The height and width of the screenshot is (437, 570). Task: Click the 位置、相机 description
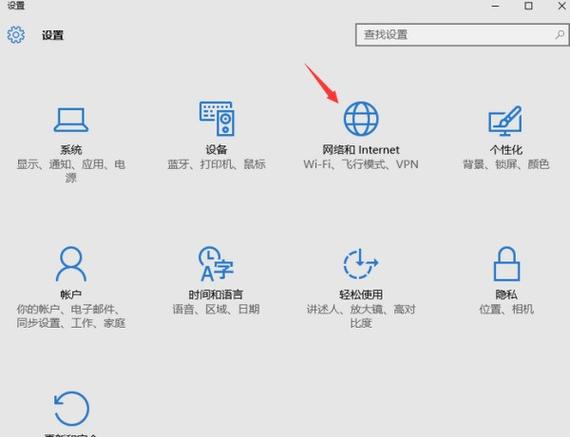[506, 309]
